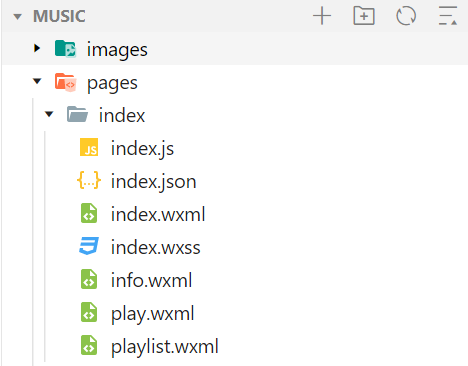Viewport: 468px width, 366px height.
Task: Collapse all folders in the explorer
Action: point(448,16)
